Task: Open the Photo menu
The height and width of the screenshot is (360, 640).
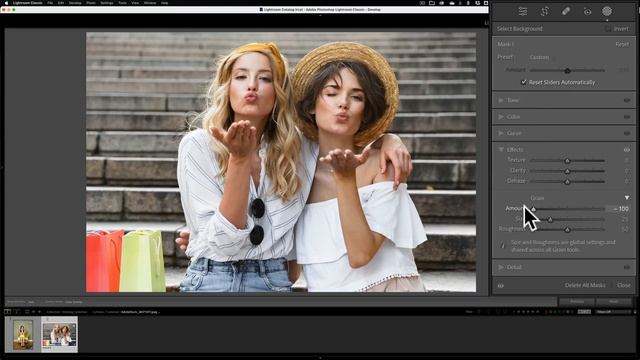Action: [91, 3]
